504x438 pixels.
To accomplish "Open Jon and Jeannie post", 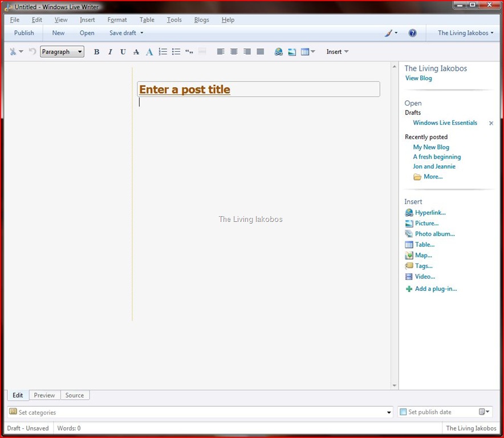I will click(x=434, y=167).
